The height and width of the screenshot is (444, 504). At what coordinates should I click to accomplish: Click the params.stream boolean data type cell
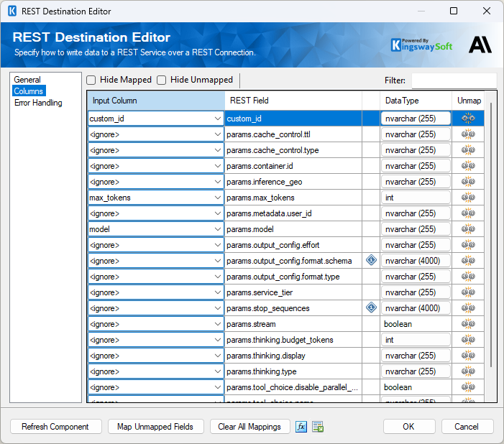point(416,324)
